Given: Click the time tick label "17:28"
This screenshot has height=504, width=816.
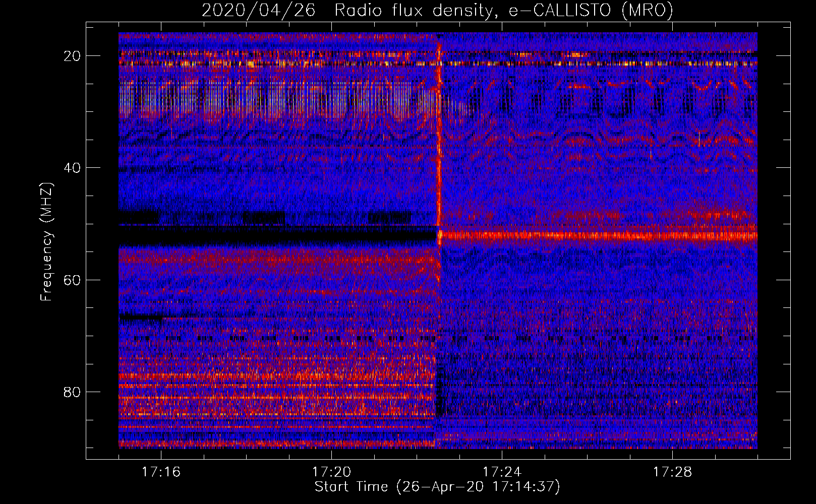Looking at the screenshot, I should pos(672,472).
